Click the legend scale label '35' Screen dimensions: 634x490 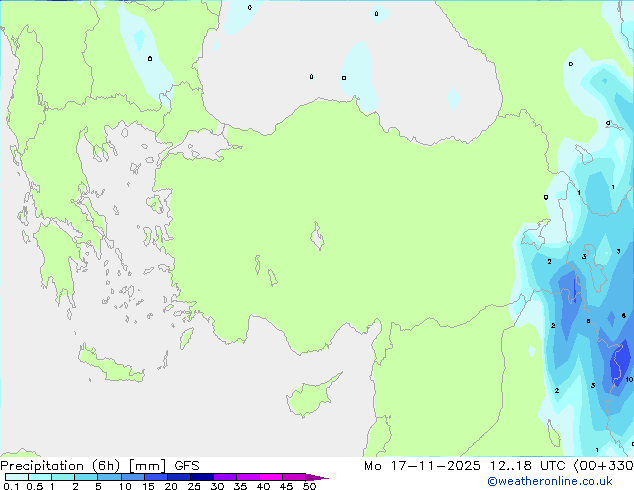(x=240, y=486)
